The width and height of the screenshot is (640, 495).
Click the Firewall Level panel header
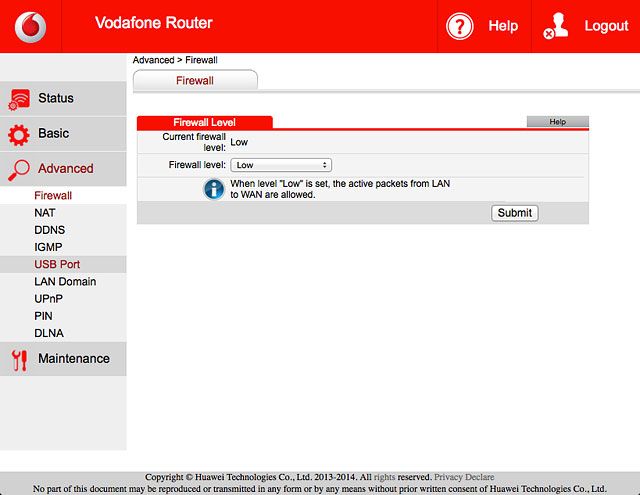click(x=204, y=122)
